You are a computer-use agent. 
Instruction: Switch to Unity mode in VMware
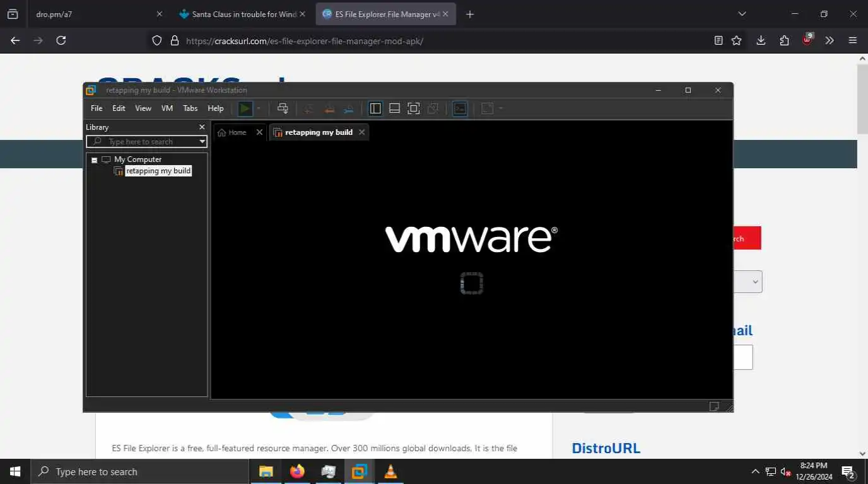coord(433,108)
